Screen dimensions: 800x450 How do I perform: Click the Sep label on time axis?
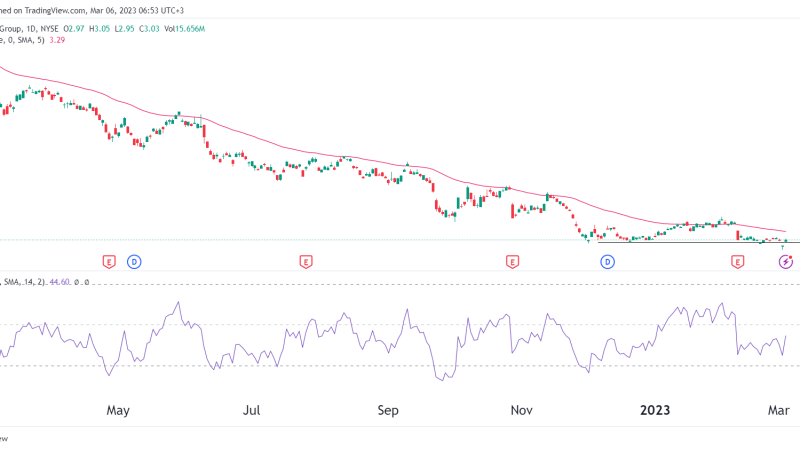pos(388,410)
